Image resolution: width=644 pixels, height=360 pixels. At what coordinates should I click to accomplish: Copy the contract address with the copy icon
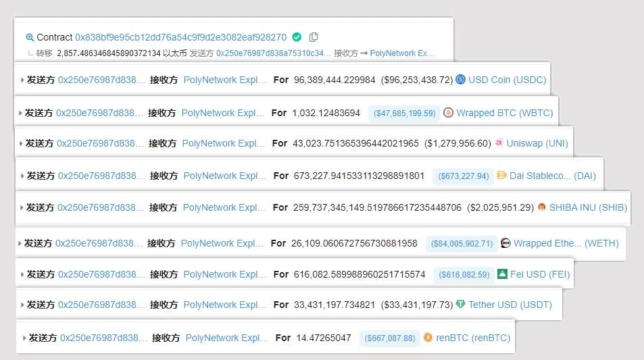[x=314, y=37]
